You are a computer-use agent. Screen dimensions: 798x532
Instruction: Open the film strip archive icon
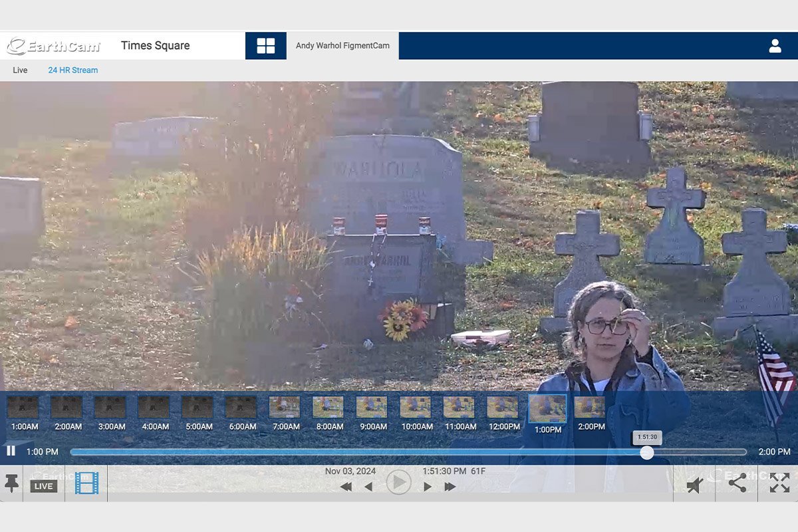pyautogui.click(x=86, y=483)
